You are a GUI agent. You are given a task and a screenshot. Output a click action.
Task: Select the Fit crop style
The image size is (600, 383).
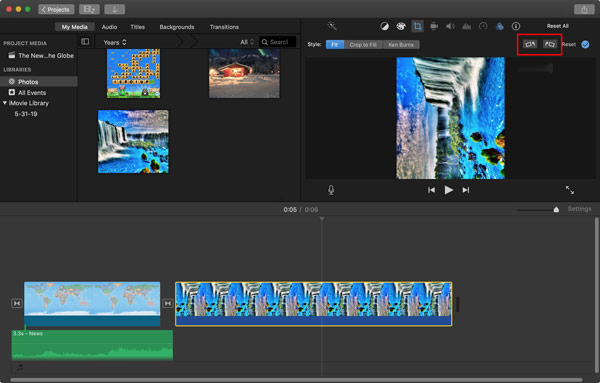click(x=335, y=44)
